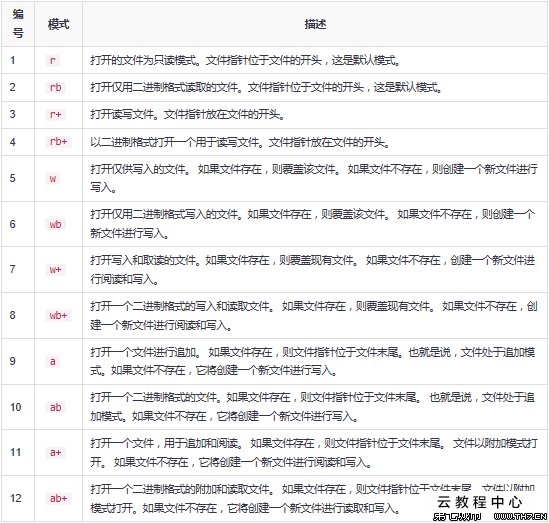Click the '模式' column header
Image resolution: width=549 pixels, height=523 pixels.
tap(58, 25)
